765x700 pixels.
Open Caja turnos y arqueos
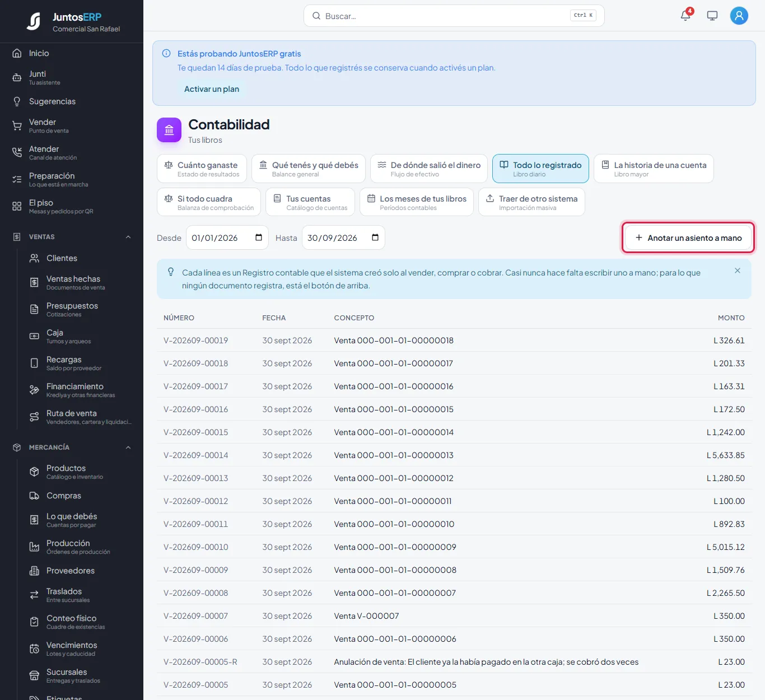[80, 336]
